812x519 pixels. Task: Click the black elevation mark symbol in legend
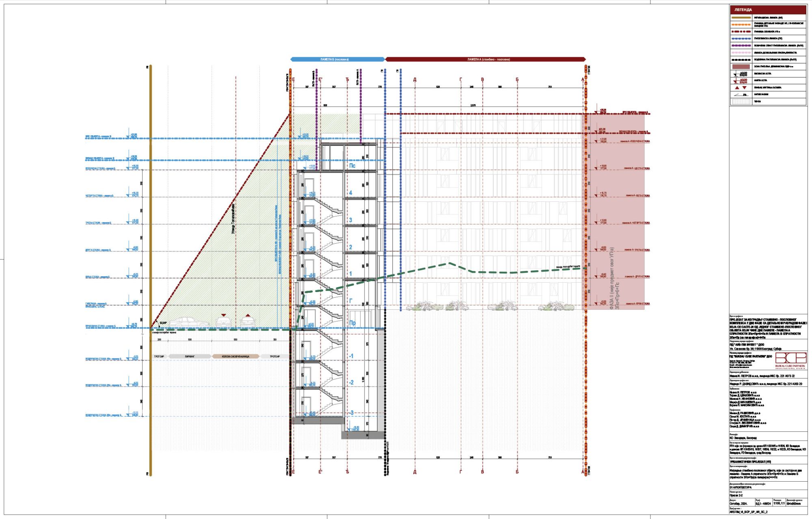pyautogui.click(x=741, y=74)
